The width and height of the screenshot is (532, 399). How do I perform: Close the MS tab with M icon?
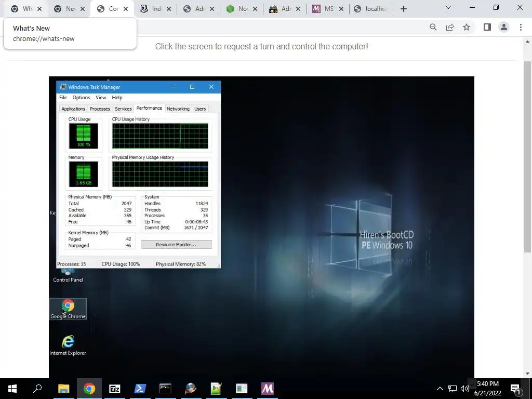(x=341, y=9)
